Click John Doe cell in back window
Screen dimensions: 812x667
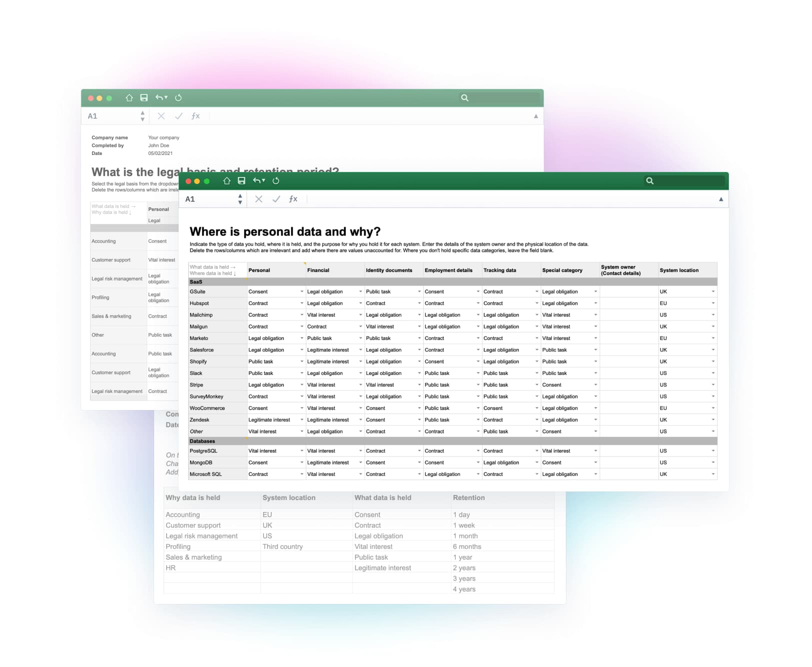coord(159,145)
